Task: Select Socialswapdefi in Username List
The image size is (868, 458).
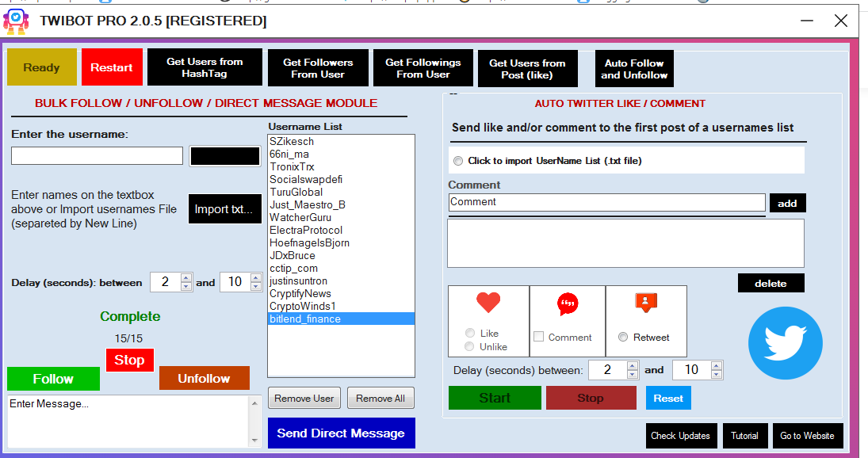Action: (341, 180)
